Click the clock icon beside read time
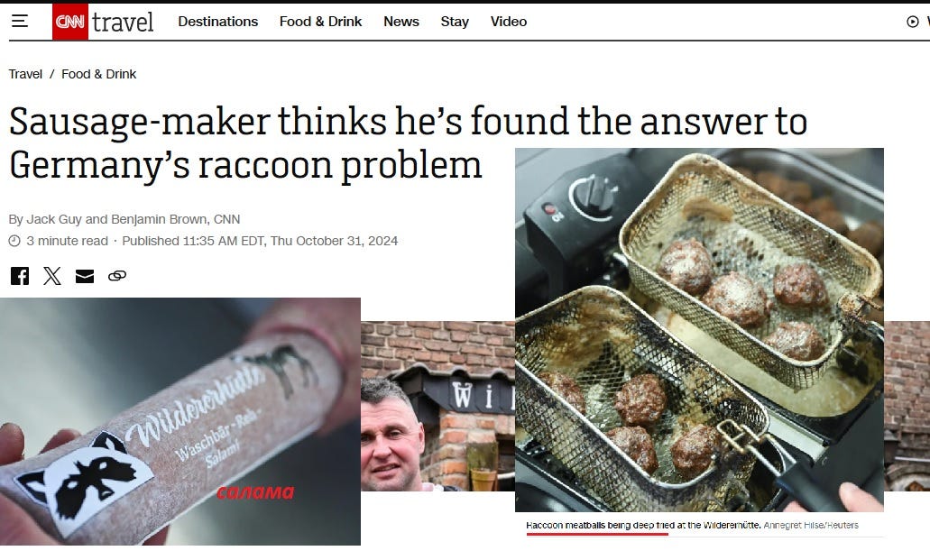Image resolution: width=930 pixels, height=560 pixels. (x=14, y=241)
